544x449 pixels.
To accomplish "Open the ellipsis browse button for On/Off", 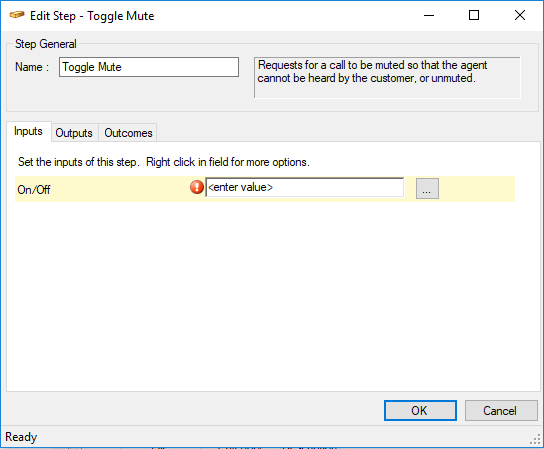I will pos(427,188).
